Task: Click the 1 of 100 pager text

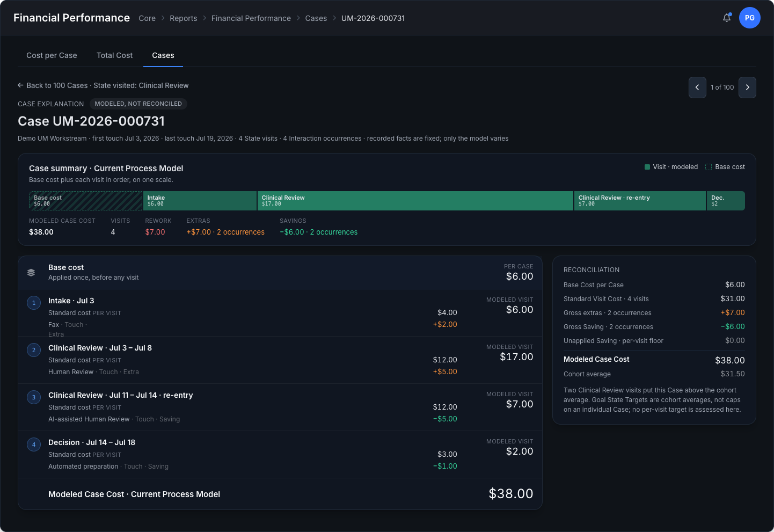Action: 722,88
